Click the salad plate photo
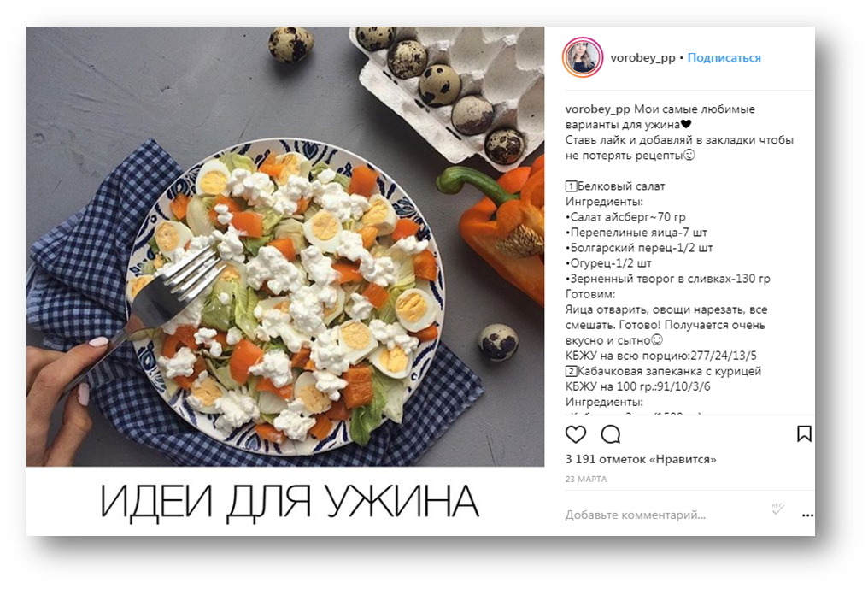868x589 pixels. (x=285, y=246)
